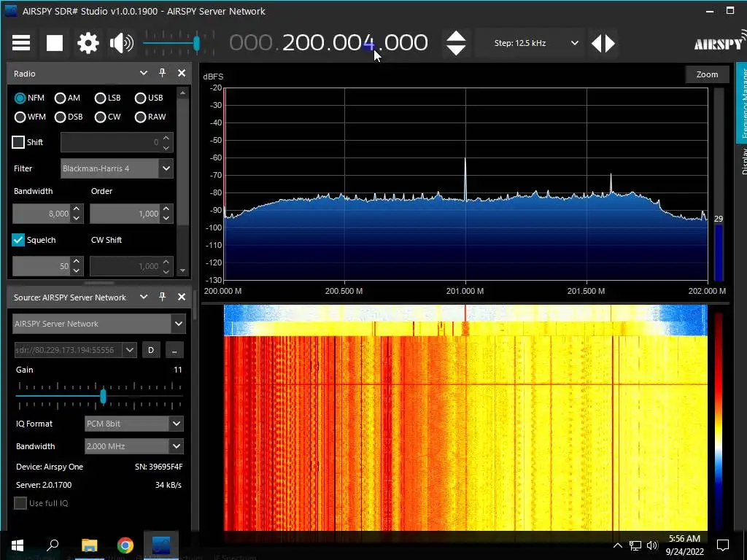Decrease the filter Order 1,000 stepper
This screenshot has width=747, height=560.
click(166, 218)
